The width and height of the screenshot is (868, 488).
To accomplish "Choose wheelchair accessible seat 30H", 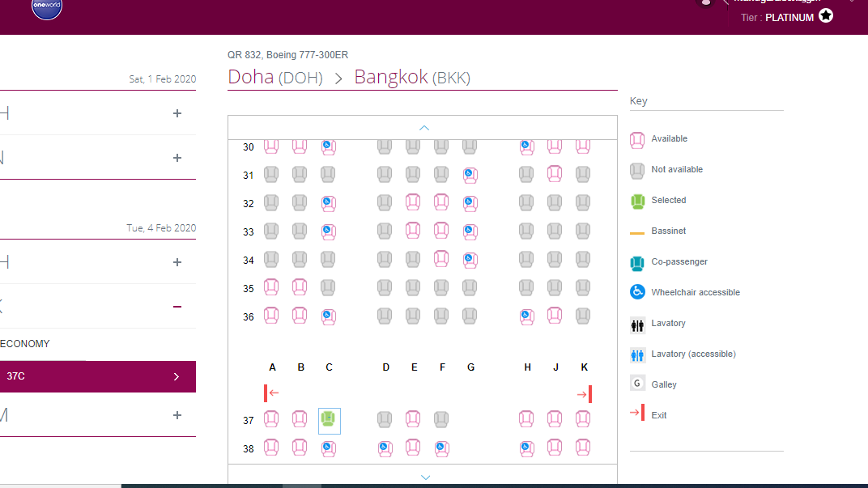I will tap(526, 146).
